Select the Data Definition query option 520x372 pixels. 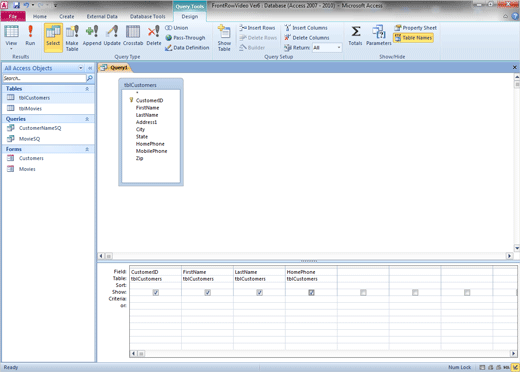click(x=187, y=48)
